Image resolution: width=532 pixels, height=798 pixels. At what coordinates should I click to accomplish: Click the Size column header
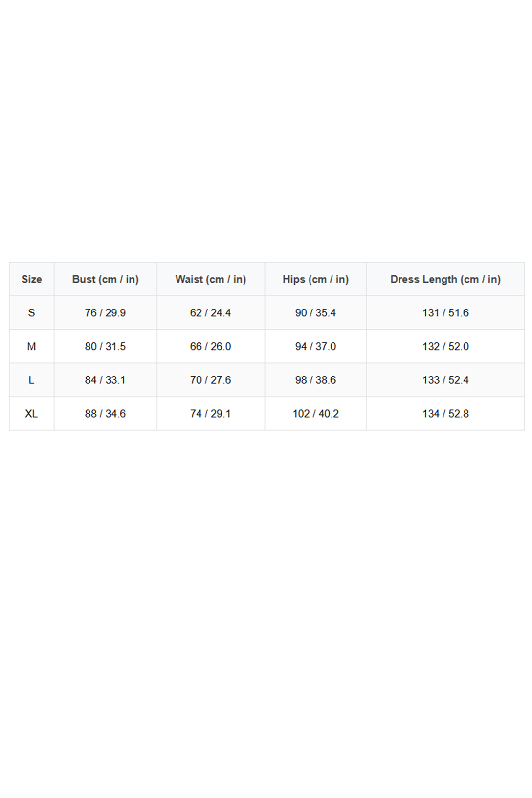point(32,279)
